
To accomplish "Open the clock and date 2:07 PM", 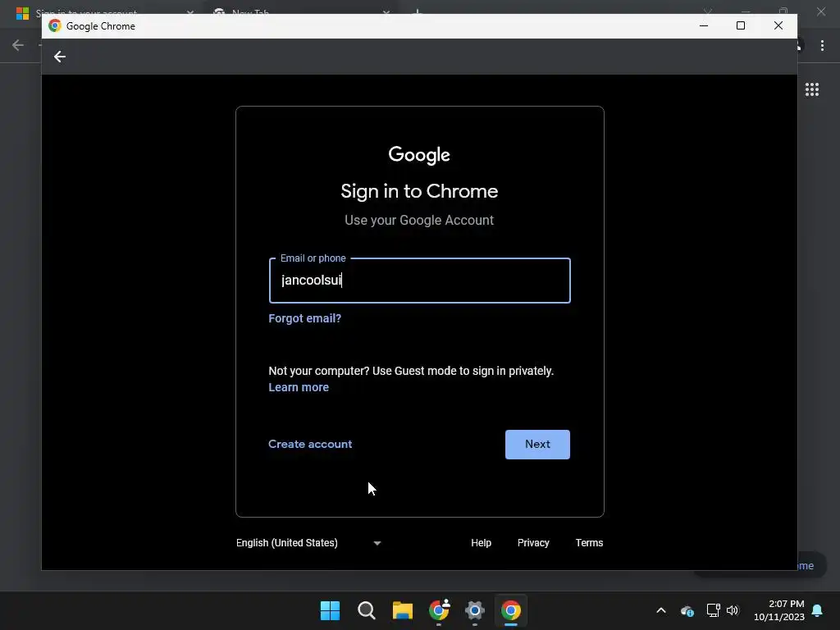I will click(x=779, y=610).
